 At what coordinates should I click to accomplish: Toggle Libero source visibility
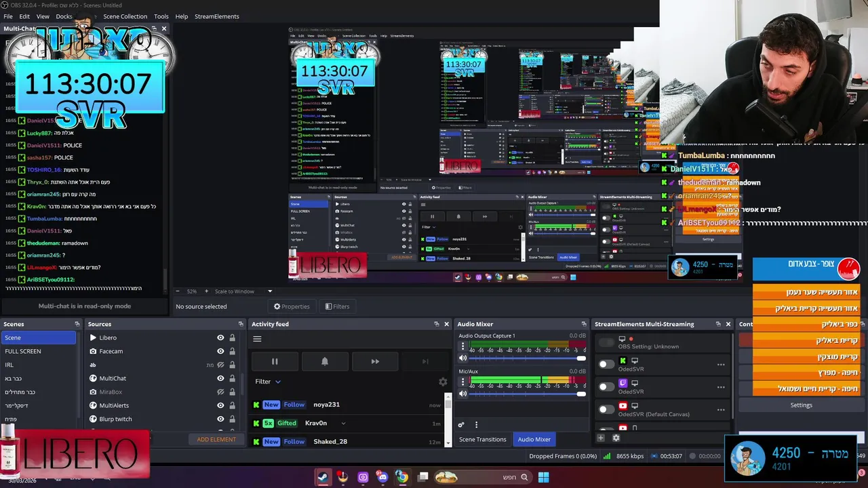click(x=220, y=338)
